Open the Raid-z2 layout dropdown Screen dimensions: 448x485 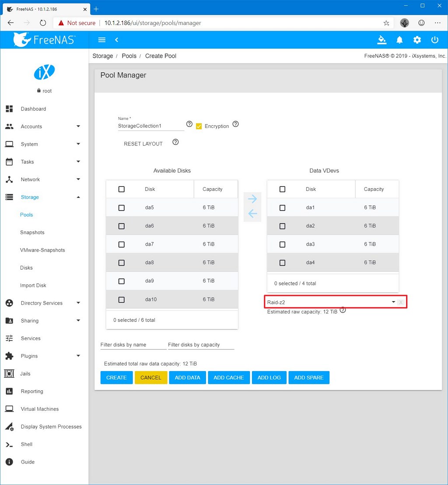tap(331, 302)
